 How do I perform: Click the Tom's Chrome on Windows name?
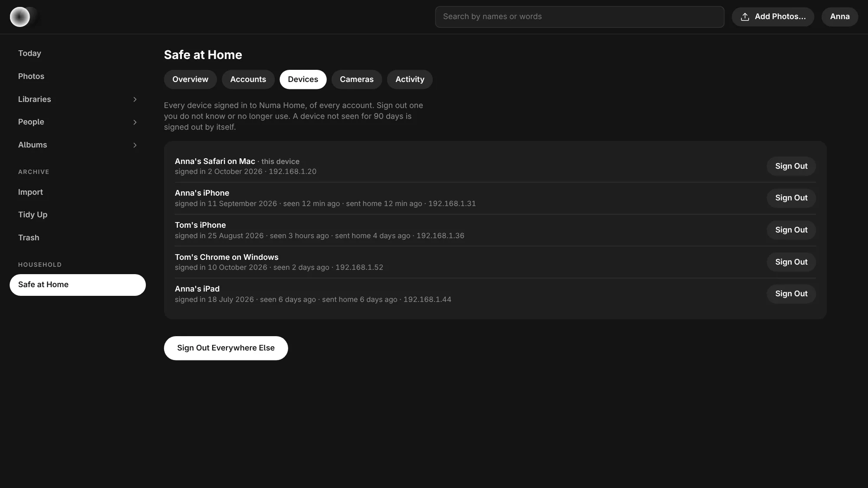pyautogui.click(x=227, y=257)
